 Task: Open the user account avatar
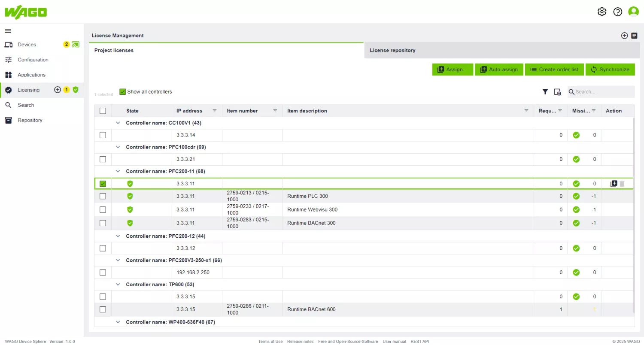pos(634,12)
